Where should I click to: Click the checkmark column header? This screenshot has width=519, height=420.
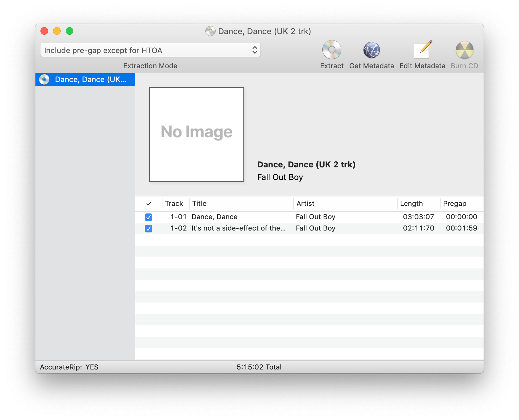click(149, 204)
